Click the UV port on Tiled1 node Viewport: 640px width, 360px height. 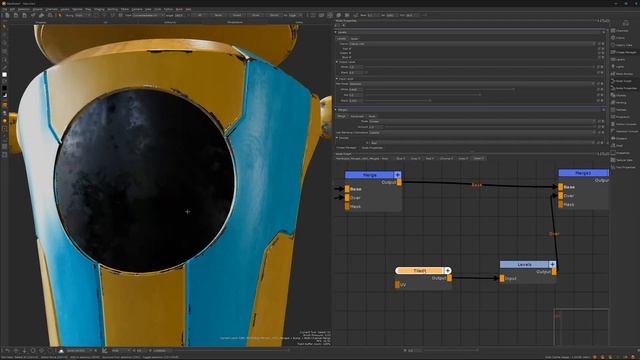coord(397,285)
